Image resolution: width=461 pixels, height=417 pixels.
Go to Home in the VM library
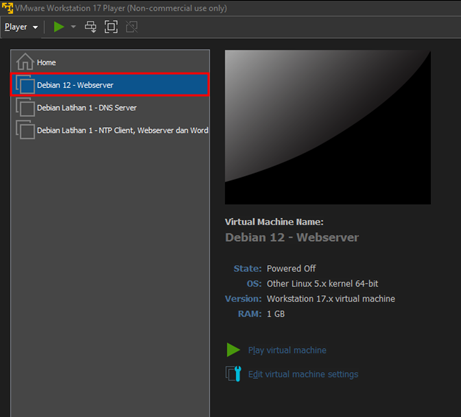[x=110, y=62]
